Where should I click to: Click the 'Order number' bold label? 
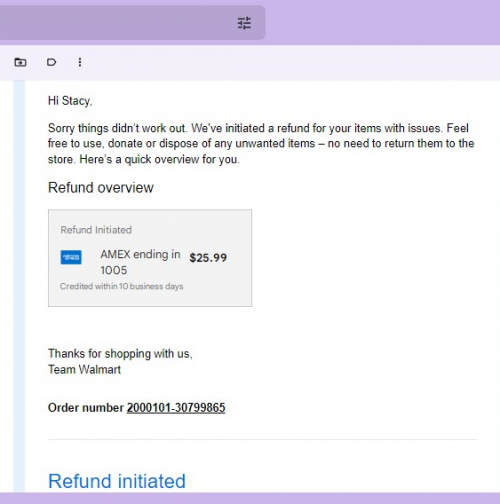tap(86, 408)
